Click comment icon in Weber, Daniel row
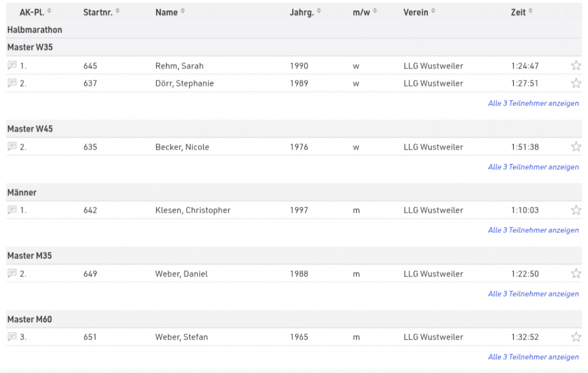 coord(12,274)
